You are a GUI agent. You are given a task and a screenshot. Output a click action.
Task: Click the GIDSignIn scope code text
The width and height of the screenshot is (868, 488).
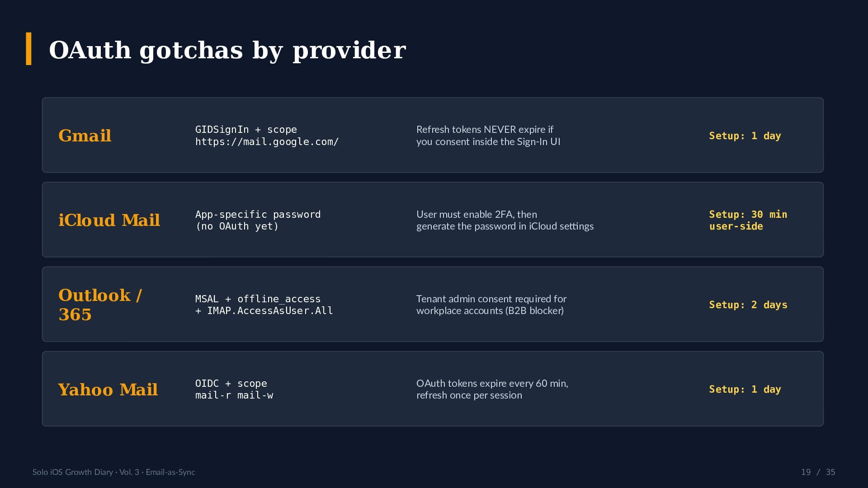tap(267, 136)
